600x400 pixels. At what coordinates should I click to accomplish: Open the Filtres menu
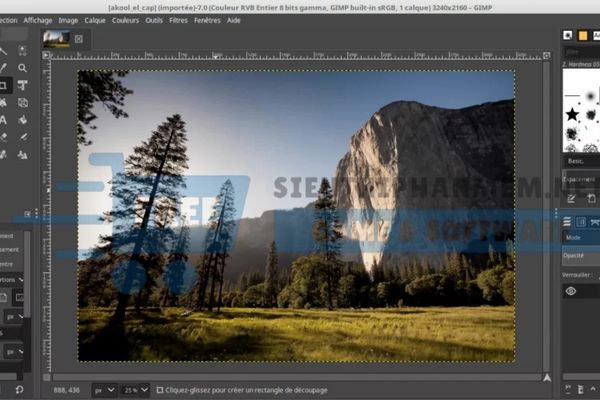pyautogui.click(x=178, y=19)
